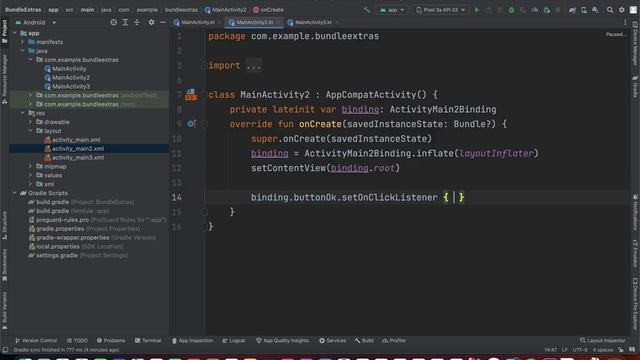Place cursor inside setOnClickListener braces

click(x=454, y=198)
